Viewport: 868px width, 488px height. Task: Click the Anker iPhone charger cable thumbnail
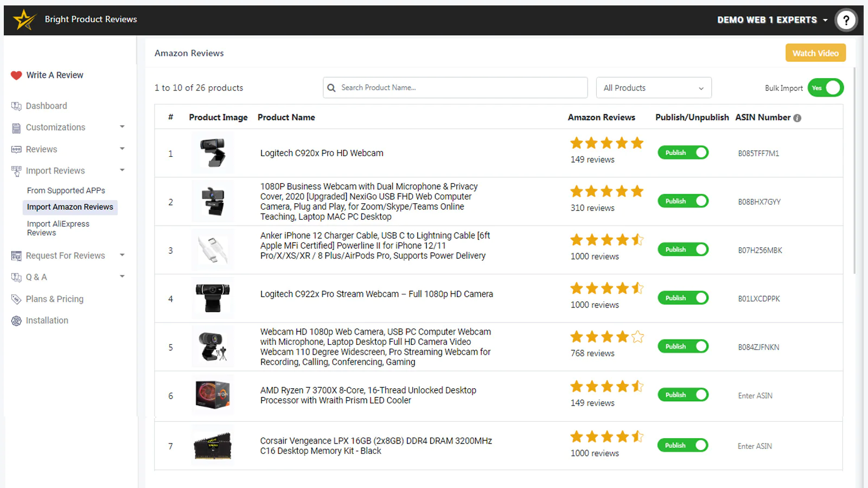tap(213, 250)
